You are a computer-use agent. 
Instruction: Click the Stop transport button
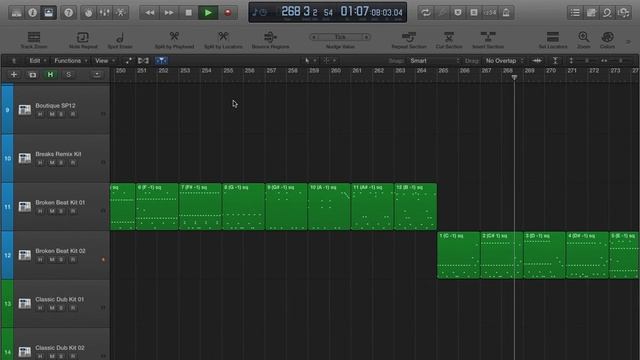(x=188, y=13)
